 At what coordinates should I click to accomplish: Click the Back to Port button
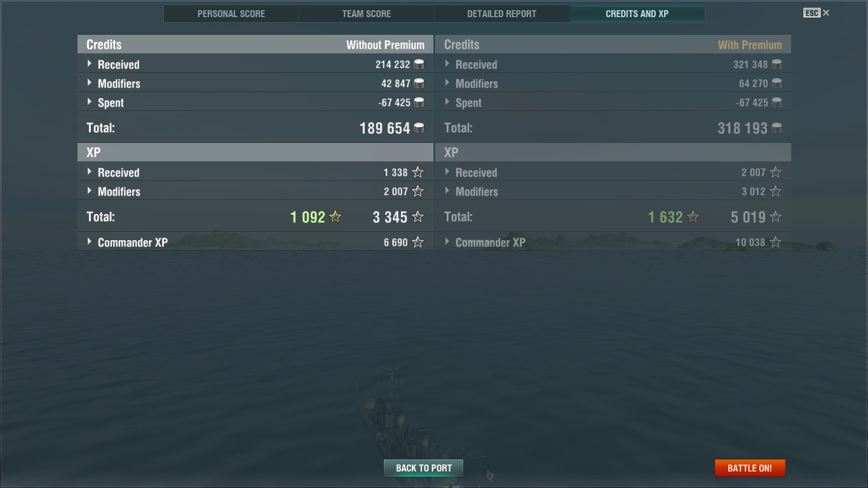coord(424,468)
